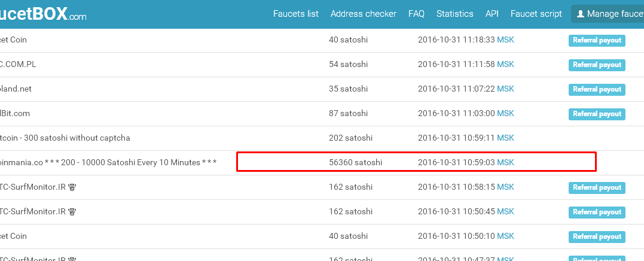The image size is (644, 261).
Task: Click the MSK link in the 202 satoshi row
Action: (505, 138)
